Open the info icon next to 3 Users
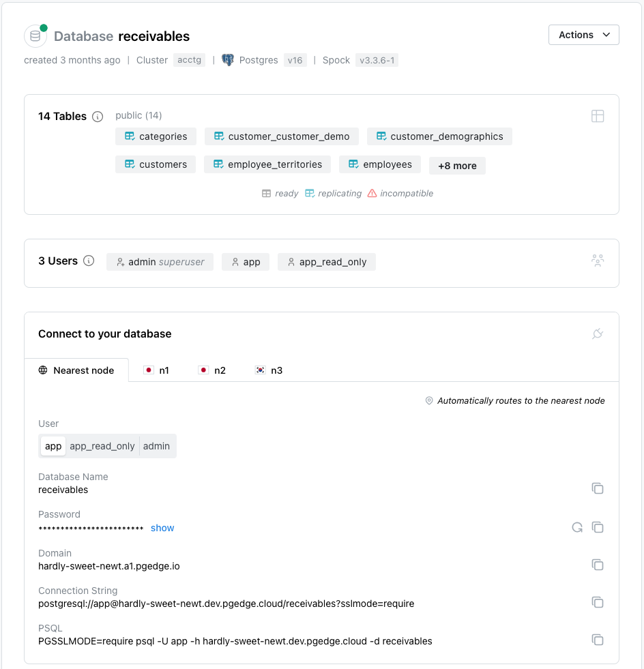The image size is (644, 669). pos(89,261)
